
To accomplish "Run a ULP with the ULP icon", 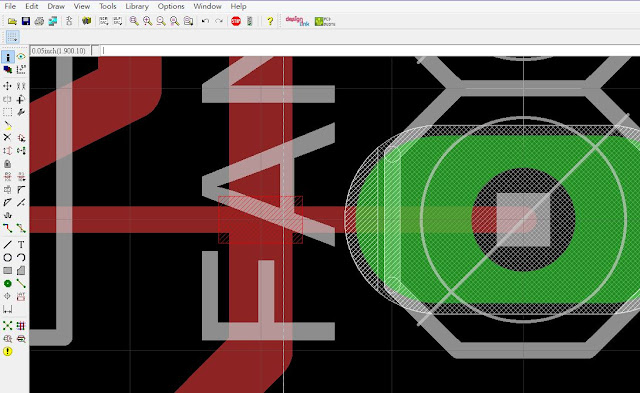I will [x=118, y=21].
